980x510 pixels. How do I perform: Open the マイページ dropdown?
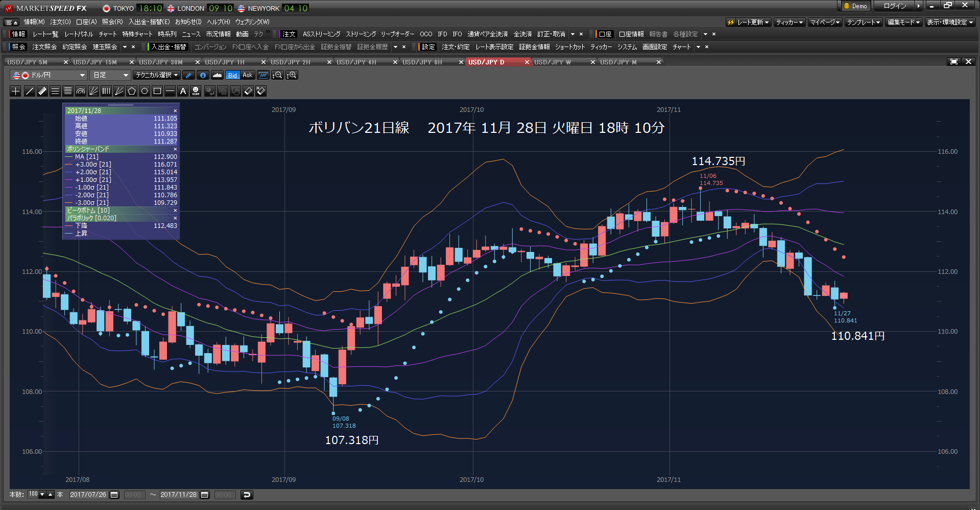825,22
